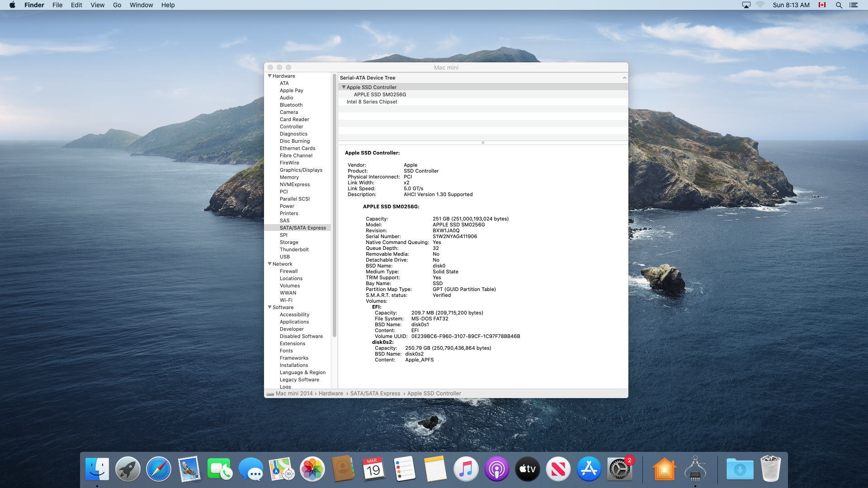Collapse the Hardware sidebar section
868x488 pixels.
270,76
